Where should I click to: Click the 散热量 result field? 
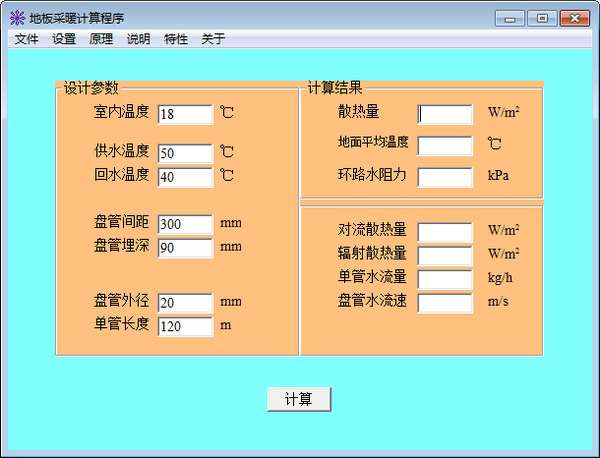(x=445, y=114)
